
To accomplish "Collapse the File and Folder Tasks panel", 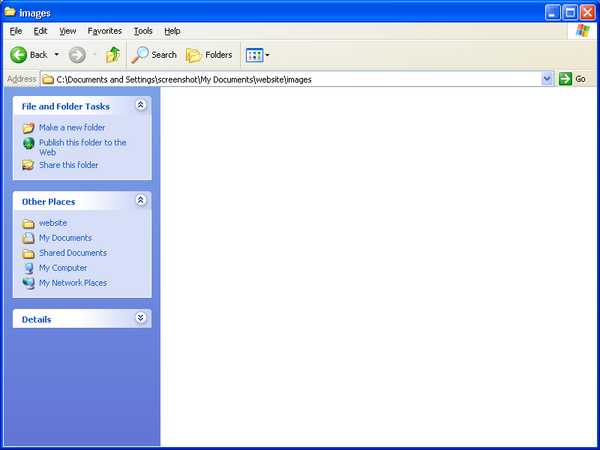I will click(x=140, y=105).
